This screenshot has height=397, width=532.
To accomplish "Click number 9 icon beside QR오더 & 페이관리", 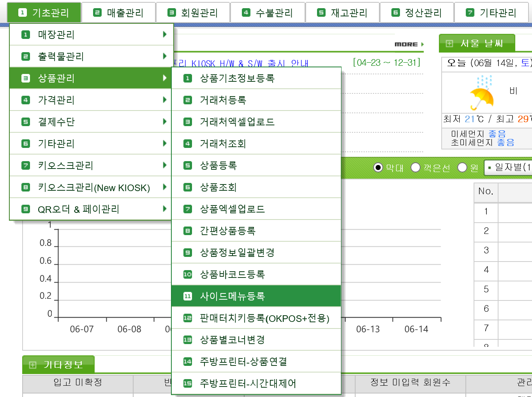I will point(26,209).
